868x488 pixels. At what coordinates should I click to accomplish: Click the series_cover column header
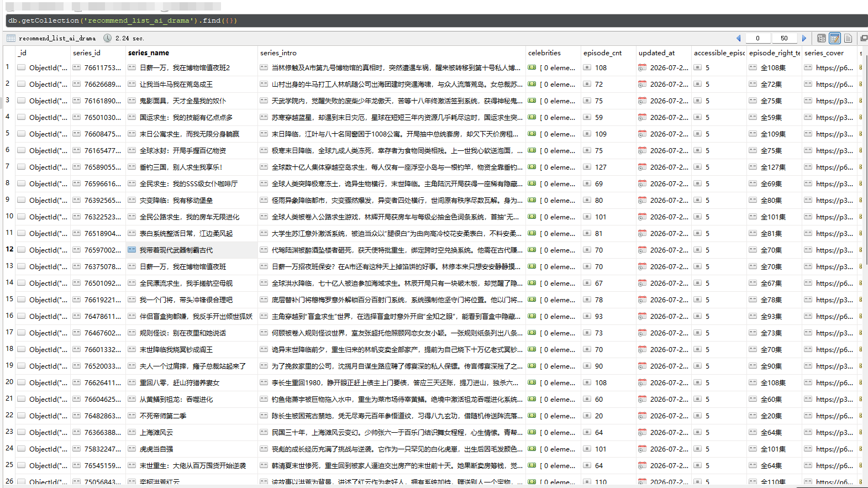(829, 53)
